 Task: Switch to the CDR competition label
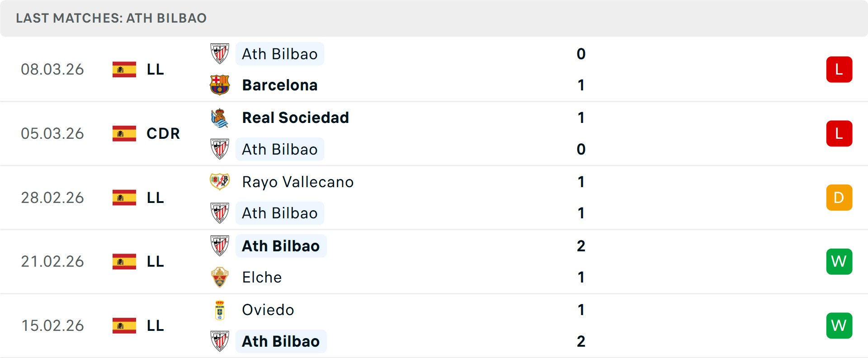click(162, 133)
